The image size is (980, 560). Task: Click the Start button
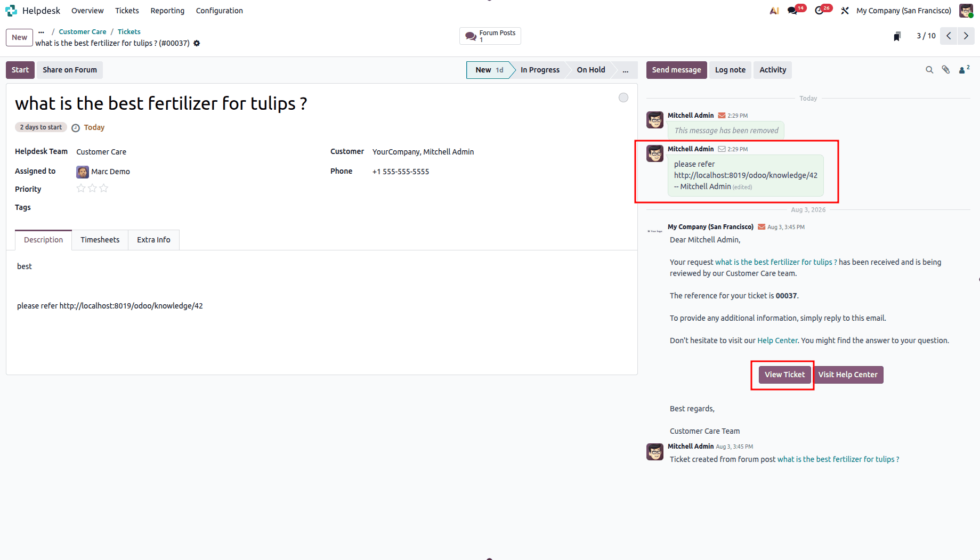coord(20,70)
